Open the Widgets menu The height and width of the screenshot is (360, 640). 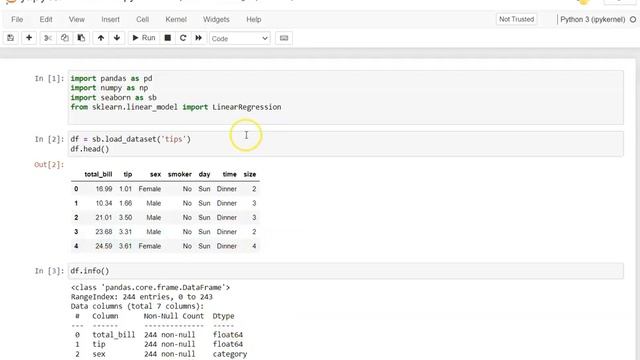click(216, 19)
